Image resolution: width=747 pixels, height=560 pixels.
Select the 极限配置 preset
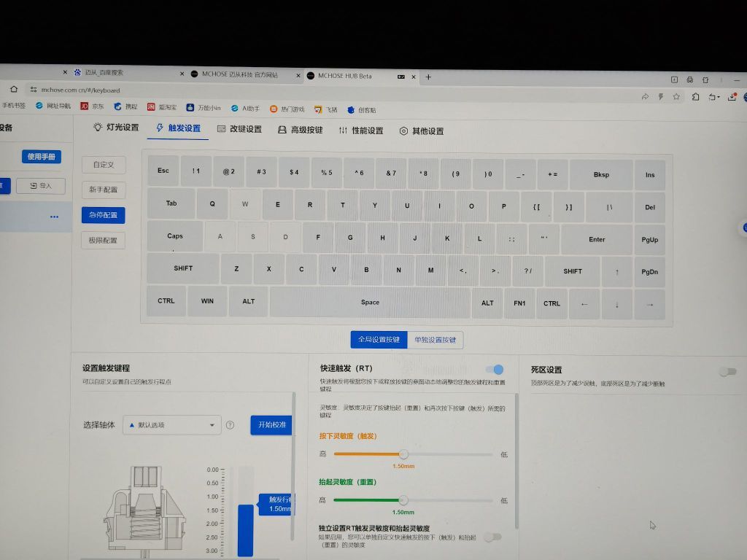tap(103, 240)
